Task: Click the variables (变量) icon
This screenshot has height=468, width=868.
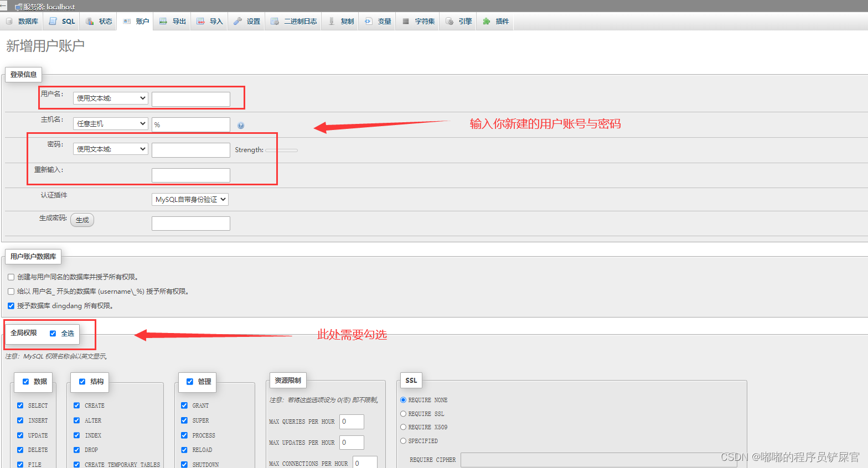Action: (x=368, y=21)
